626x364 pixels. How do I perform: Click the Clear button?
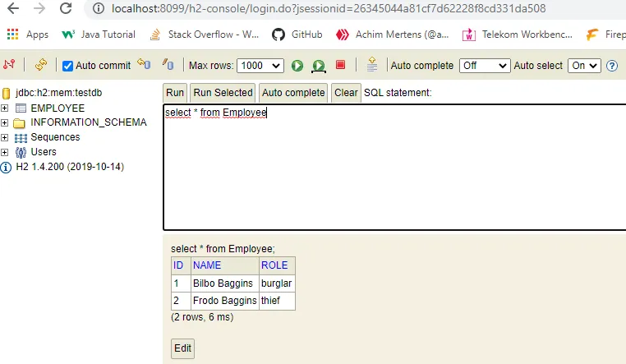point(346,93)
